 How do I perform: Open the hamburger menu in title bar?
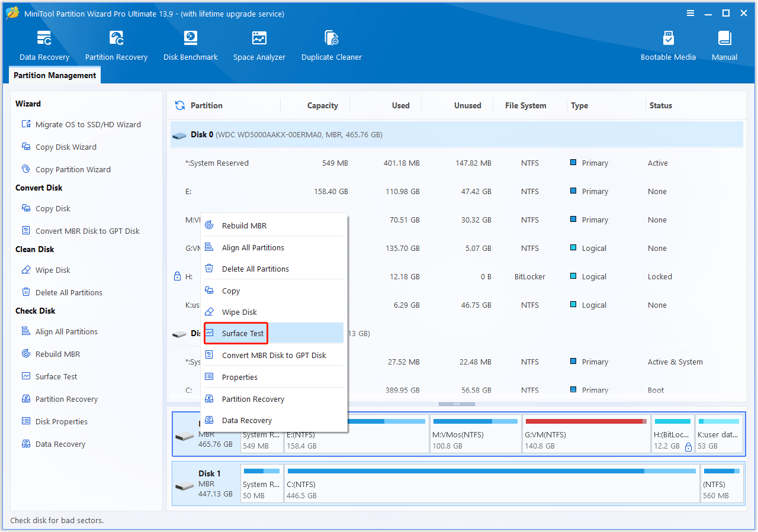[690, 13]
